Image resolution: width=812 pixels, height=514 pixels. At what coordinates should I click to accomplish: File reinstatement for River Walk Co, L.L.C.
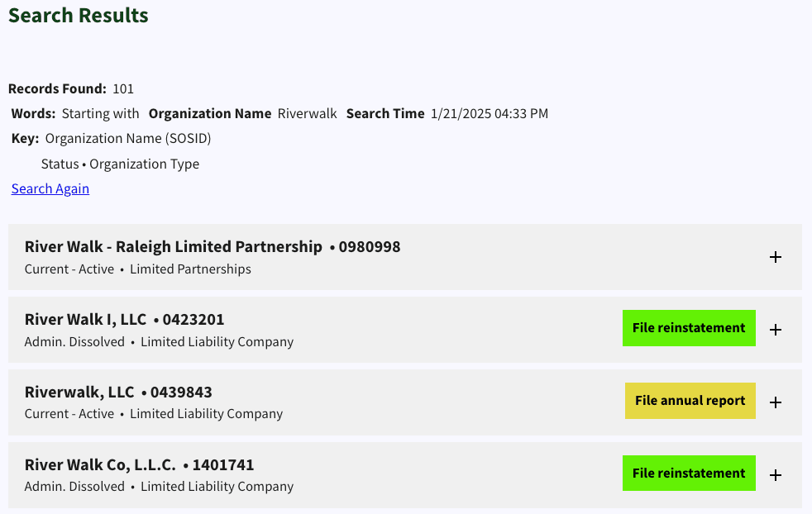click(689, 473)
